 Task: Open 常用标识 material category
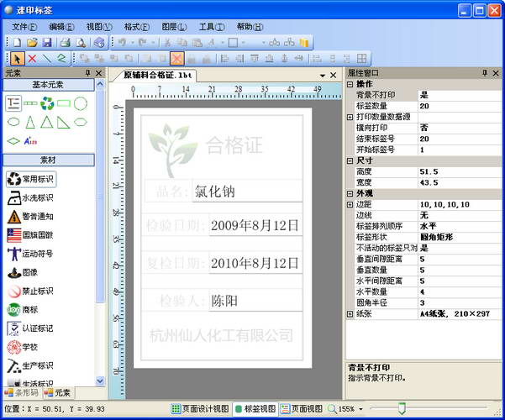[x=31, y=179]
